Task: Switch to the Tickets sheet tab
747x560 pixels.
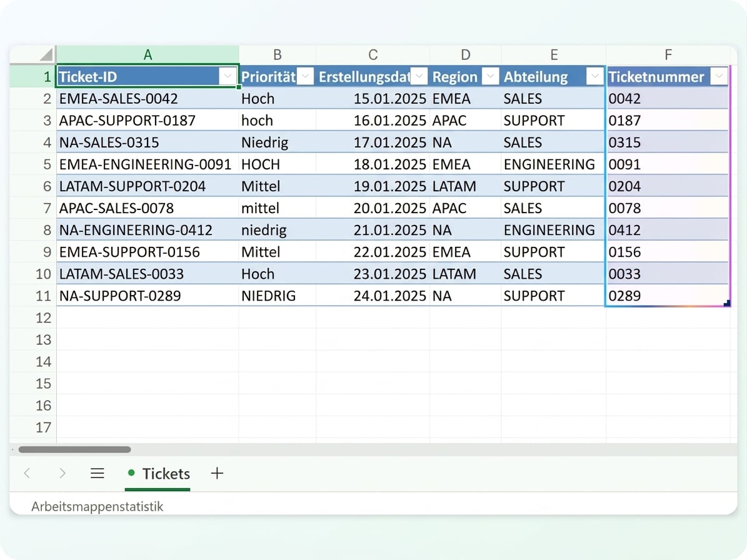Action: point(158,474)
